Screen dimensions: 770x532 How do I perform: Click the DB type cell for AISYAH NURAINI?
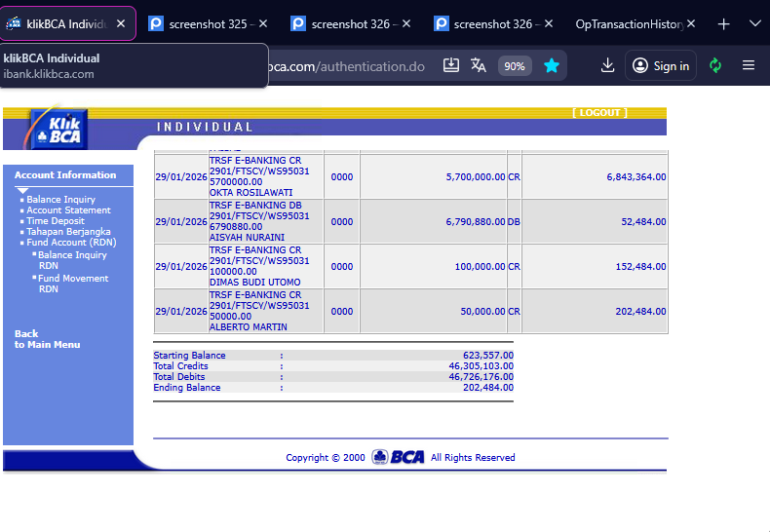point(514,222)
